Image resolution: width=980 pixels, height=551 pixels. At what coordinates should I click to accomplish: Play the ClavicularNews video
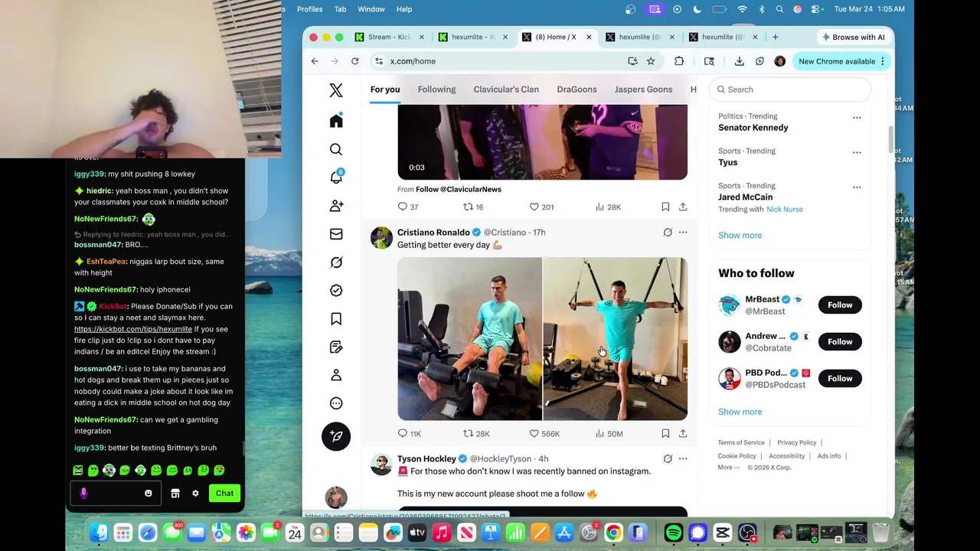click(542, 142)
